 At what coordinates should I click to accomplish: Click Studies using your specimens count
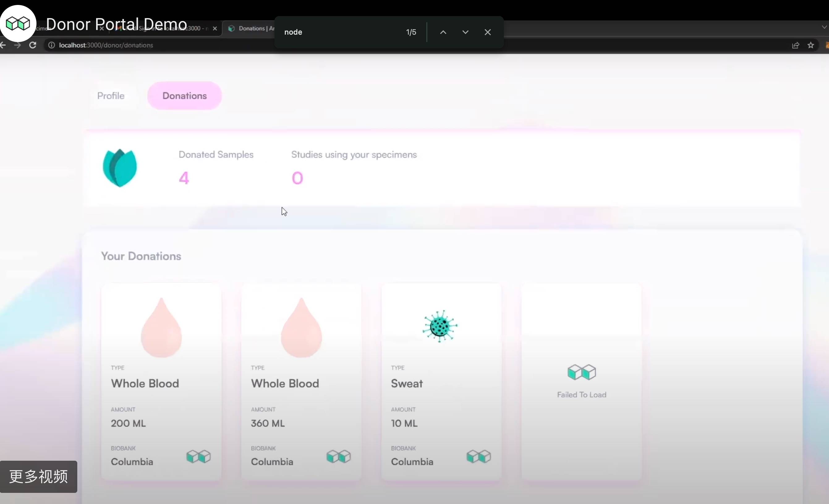point(297,178)
